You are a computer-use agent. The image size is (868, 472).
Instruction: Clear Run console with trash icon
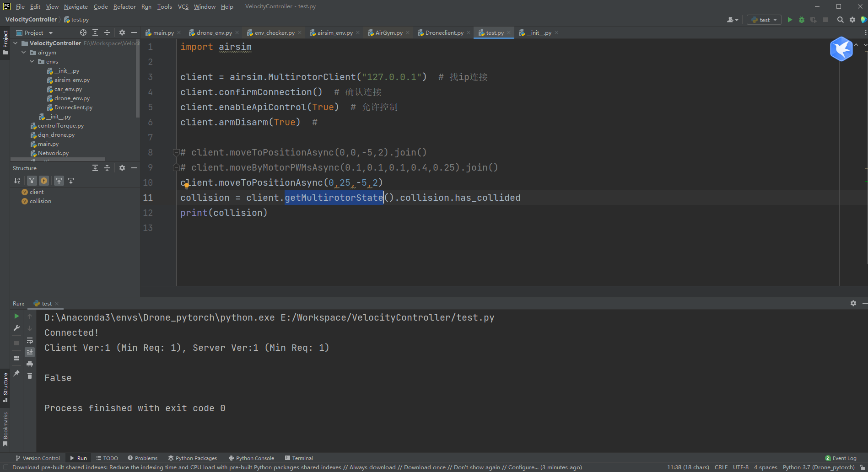(30, 376)
